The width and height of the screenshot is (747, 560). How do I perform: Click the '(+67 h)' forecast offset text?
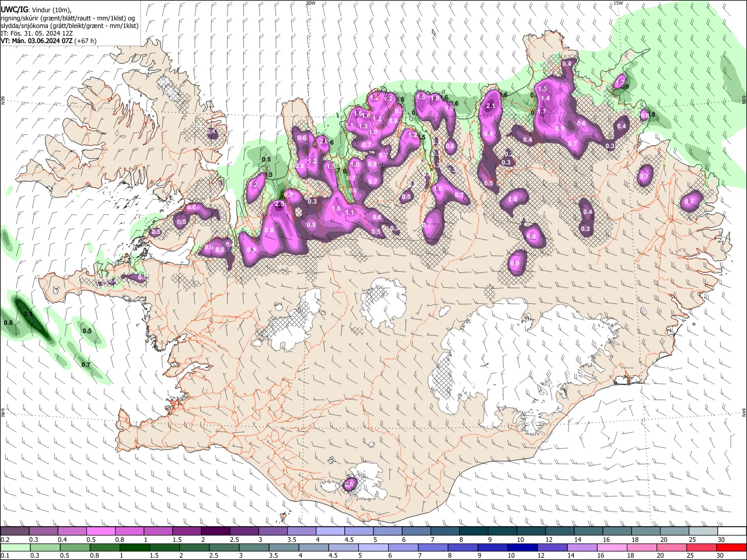(86, 41)
